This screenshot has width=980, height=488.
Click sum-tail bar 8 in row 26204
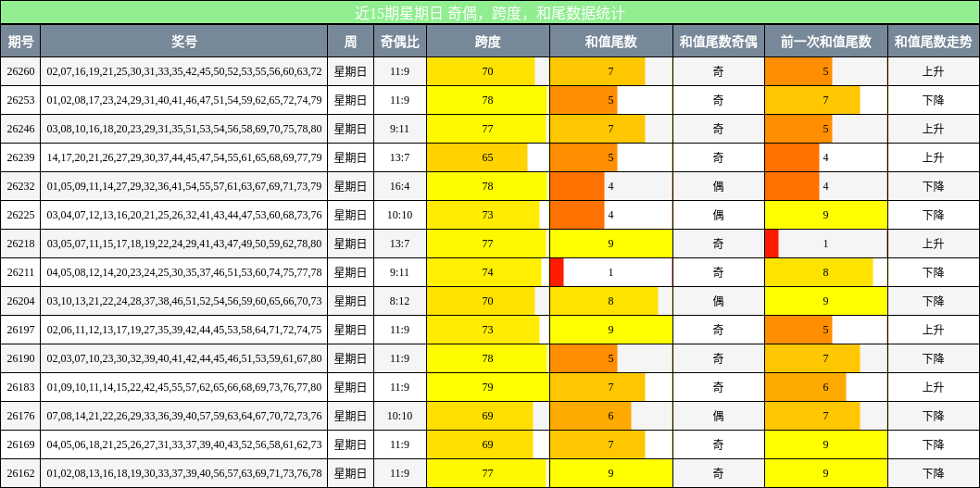(x=604, y=301)
